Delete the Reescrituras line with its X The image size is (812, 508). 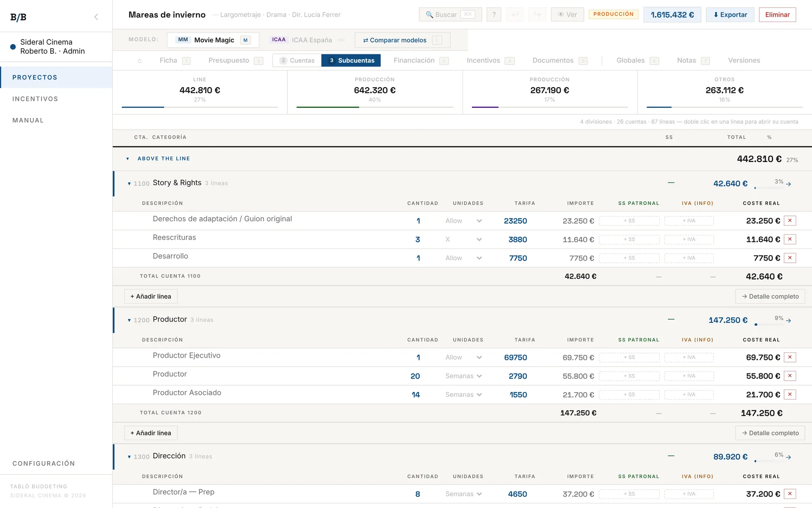tap(790, 239)
